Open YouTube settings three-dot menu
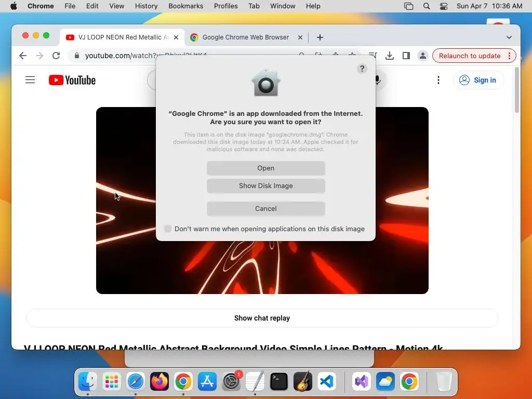This screenshot has height=399, width=532. [x=438, y=80]
